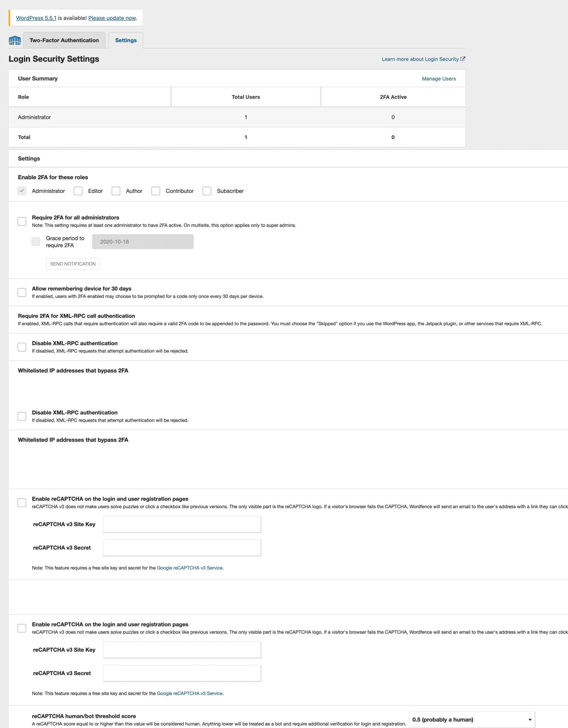This screenshot has width=568, height=728.
Task: Tick the Contributor role checkbox
Action: [156, 191]
